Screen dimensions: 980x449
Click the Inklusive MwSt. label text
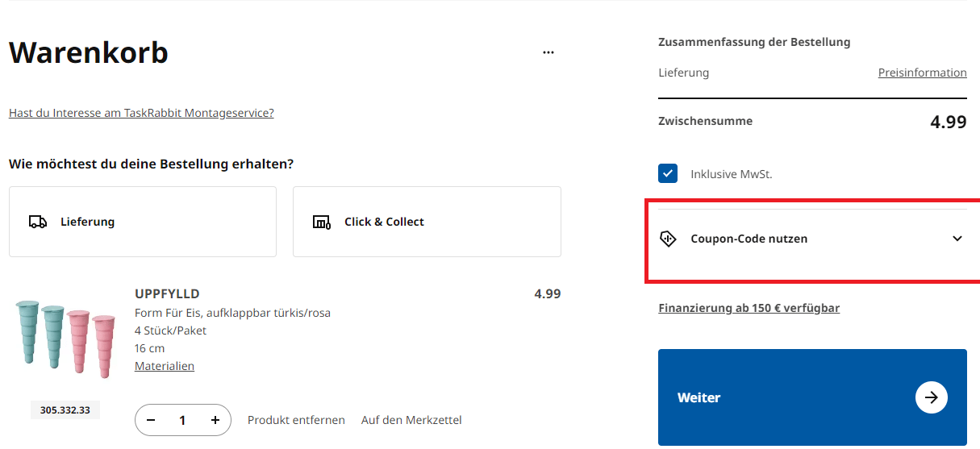pos(732,173)
